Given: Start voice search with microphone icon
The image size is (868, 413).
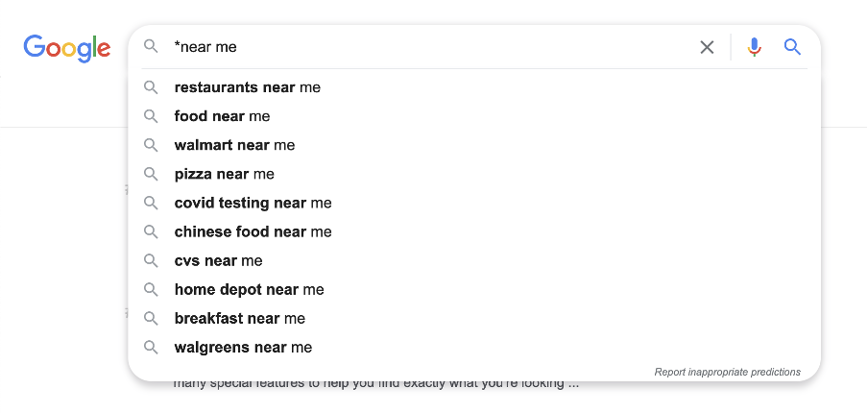Looking at the screenshot, I should point(754,47).
